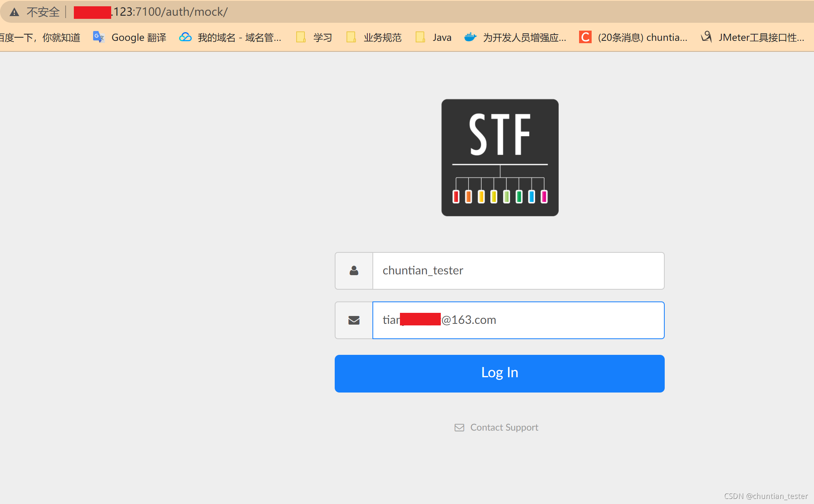
Task: Follow the Contact Support link
Action: (504, 427)
